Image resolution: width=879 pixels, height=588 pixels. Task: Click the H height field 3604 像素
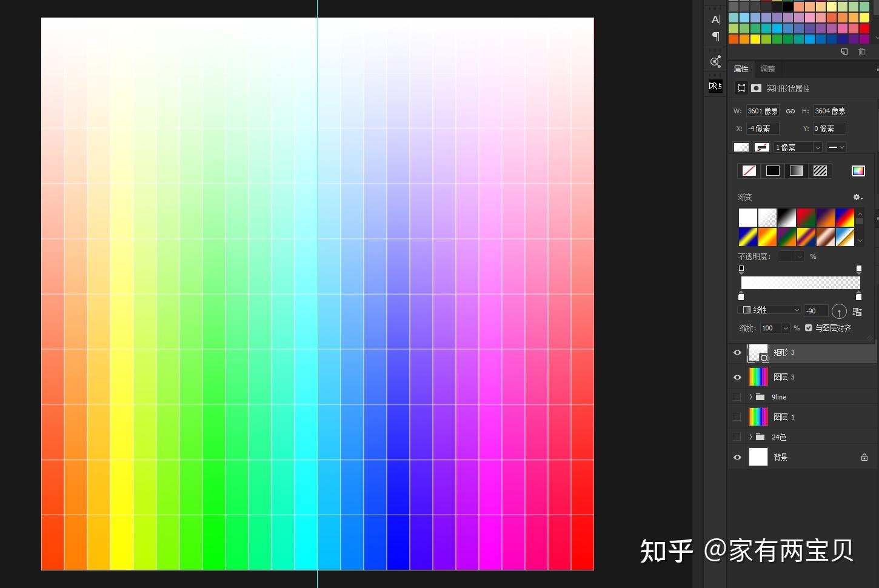[x=830, y=111]
